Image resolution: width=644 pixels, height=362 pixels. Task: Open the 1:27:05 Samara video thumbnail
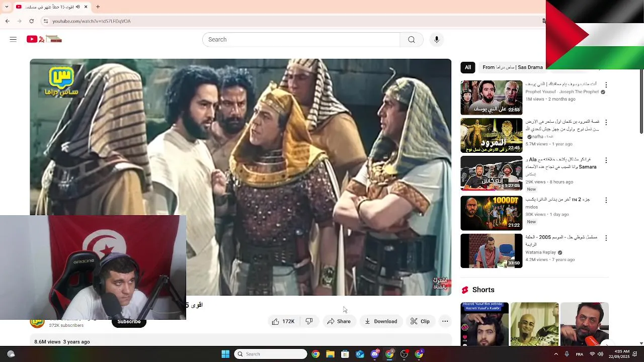[492, 173]
